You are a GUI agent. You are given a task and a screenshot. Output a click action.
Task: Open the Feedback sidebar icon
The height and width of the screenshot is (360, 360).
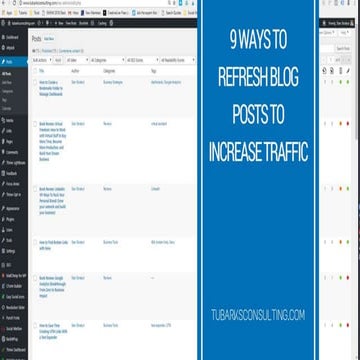pos(3,173)
